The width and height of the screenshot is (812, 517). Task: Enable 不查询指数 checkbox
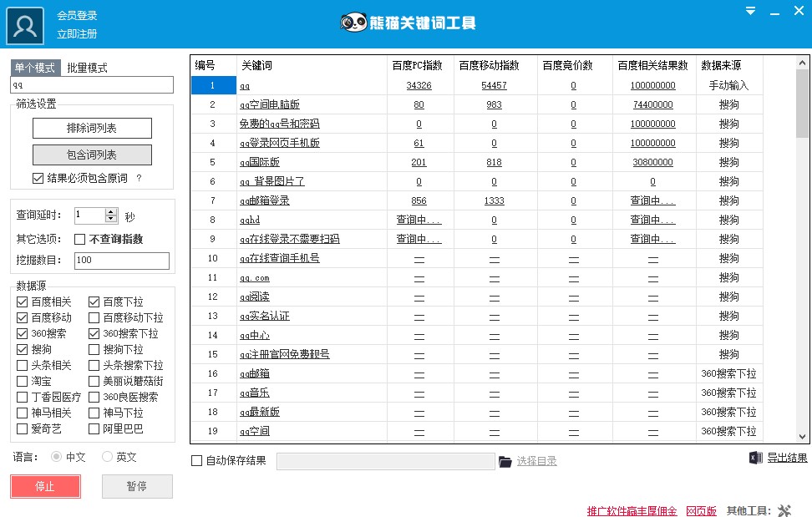coord(79,239)
